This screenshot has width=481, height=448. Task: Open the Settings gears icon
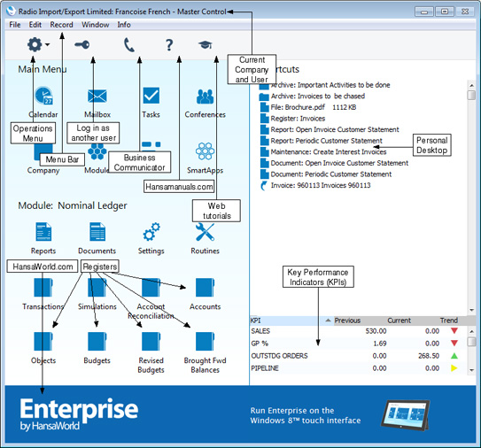(151, 232)
